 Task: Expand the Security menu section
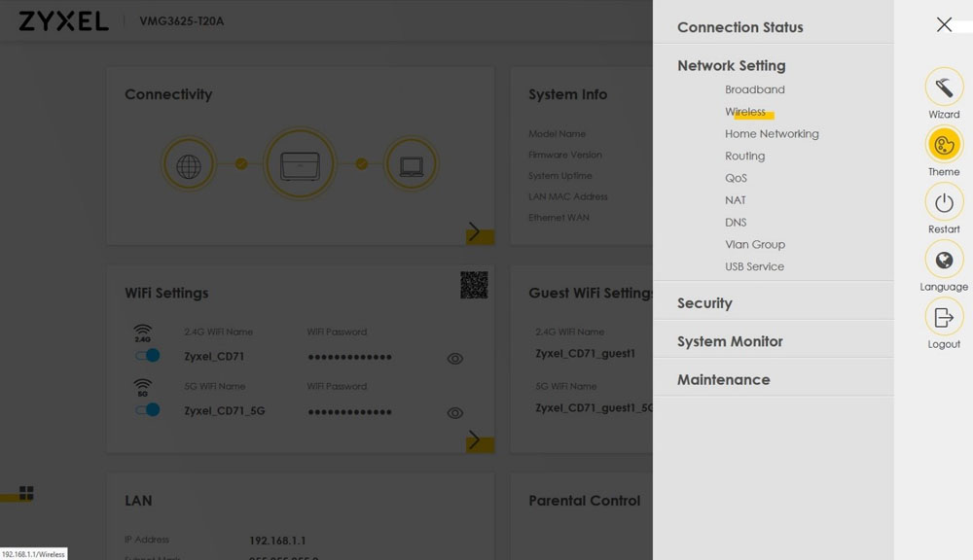(x=704, y=303)
